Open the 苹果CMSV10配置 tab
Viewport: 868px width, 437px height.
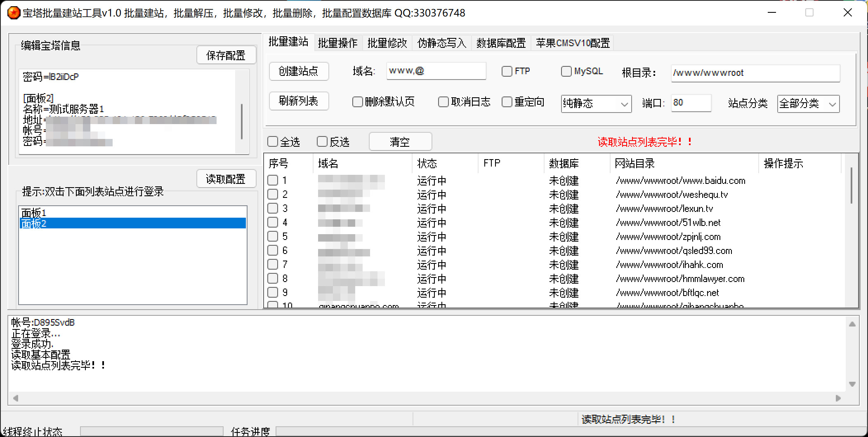[573, 43]
